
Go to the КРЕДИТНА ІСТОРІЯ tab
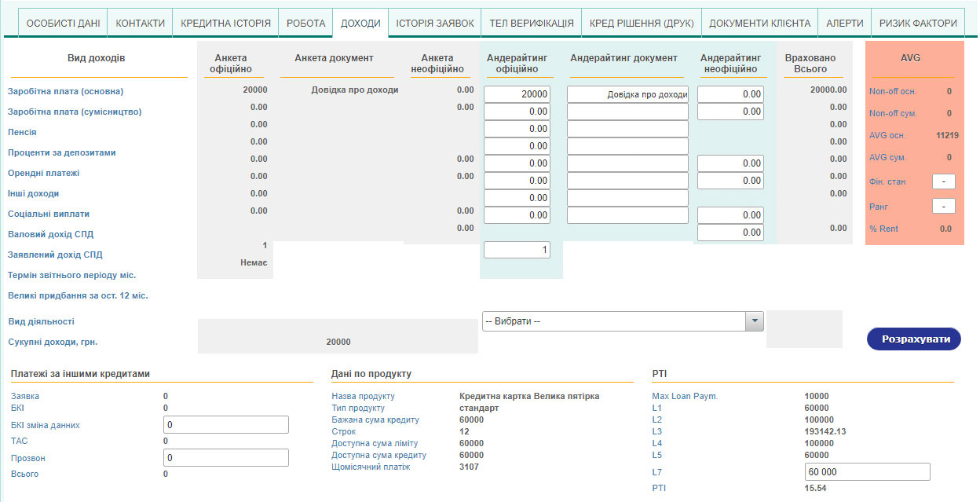tap(225, 23)
